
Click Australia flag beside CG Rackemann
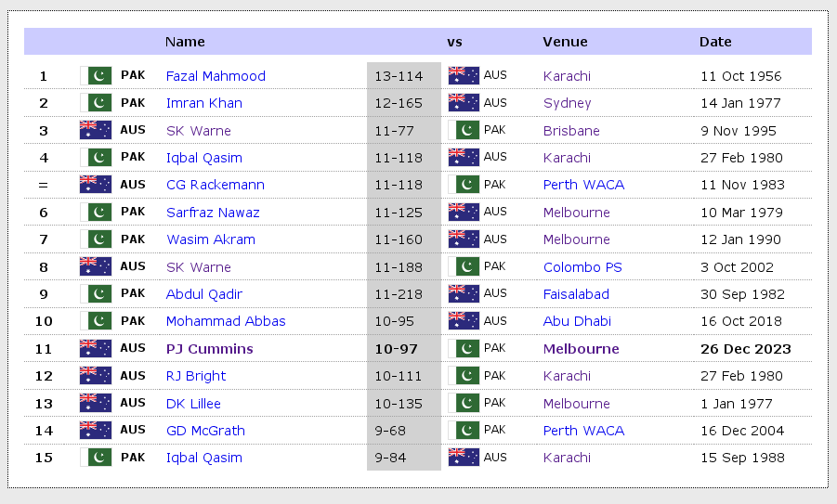pyautogui.click(x=96, y=185)
